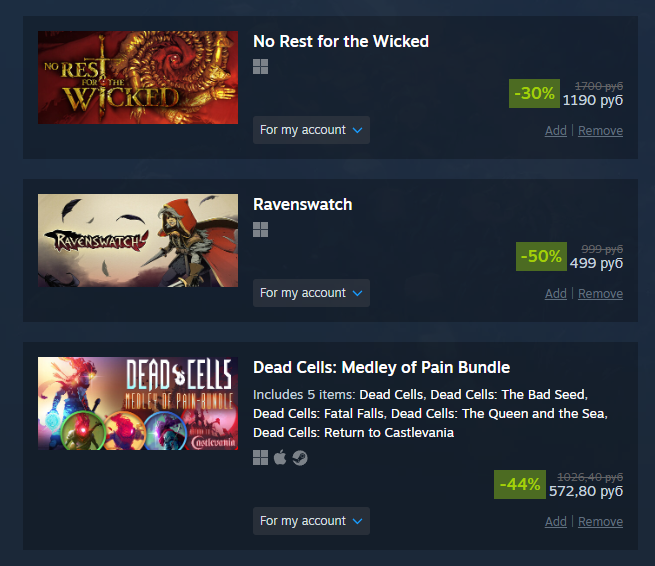655x566 pixels.
Task: Remove Dead Cells Medley of Pain Bundle
Action: 600,522
